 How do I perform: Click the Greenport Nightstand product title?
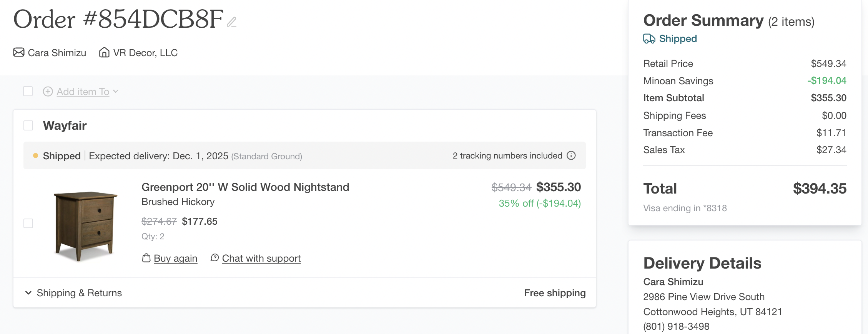[245, 187]
